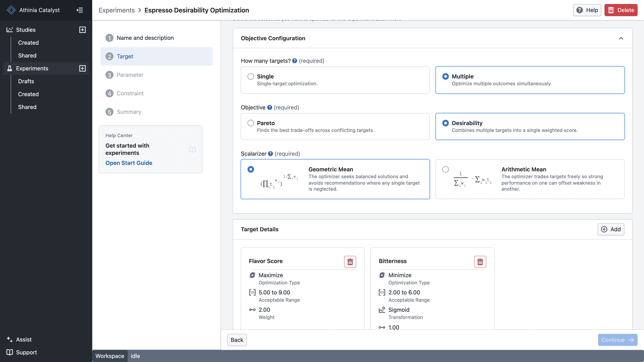Screen dimensions: 644x362
Task: Click the Bitterness weight icon
Action: (382, 327)
